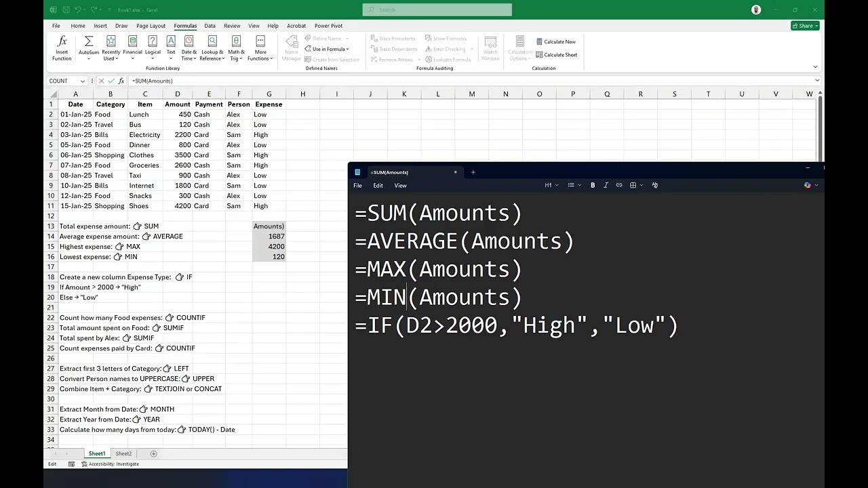Click Define Name button

pyautogui.click(x=326, y=39)
